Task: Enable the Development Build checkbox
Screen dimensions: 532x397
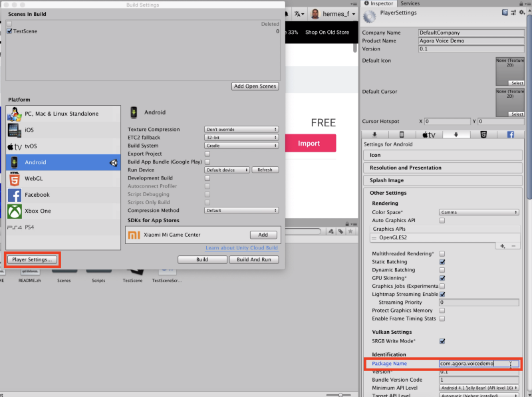Action: click(207, 178)
